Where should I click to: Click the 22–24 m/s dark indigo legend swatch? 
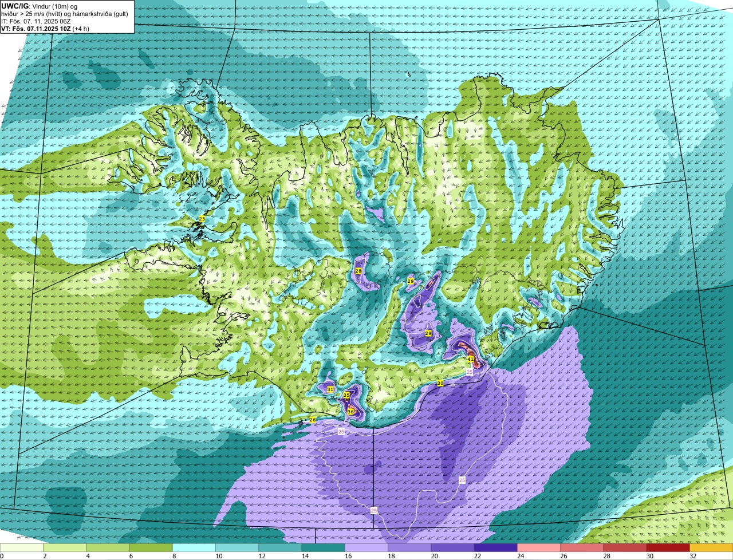tap(495, 547)
